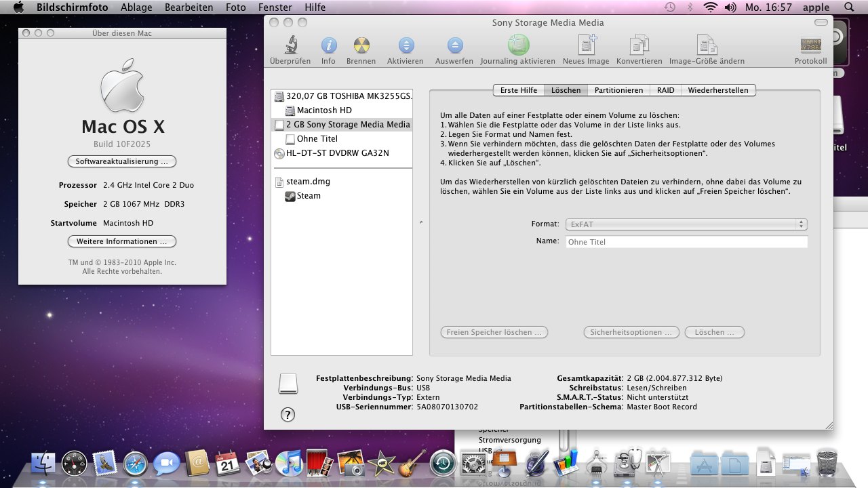Create a Neues Image from toolbar
Image resolution: width=868 pixels, height=488 pixels.
[586, 45]
